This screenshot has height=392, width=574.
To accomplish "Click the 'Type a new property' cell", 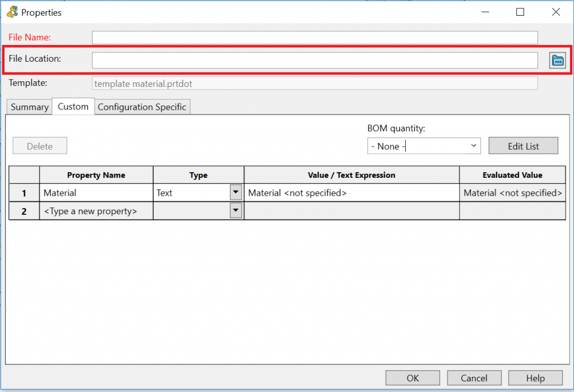I will pos(96,211).
